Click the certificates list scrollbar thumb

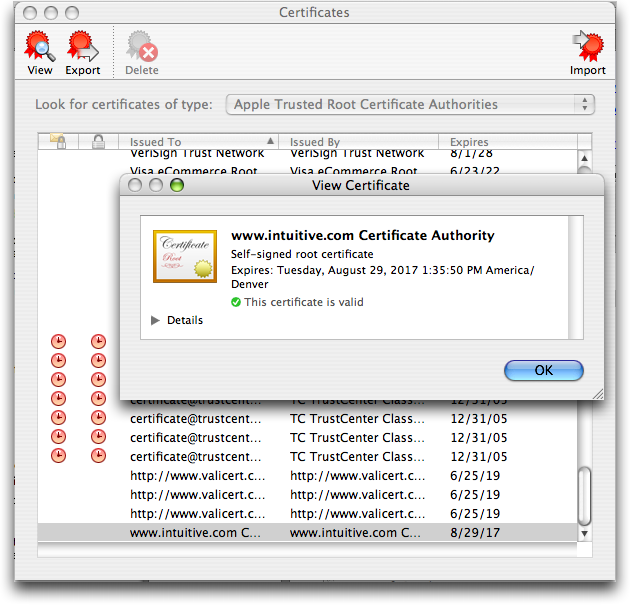coord(584,496)
